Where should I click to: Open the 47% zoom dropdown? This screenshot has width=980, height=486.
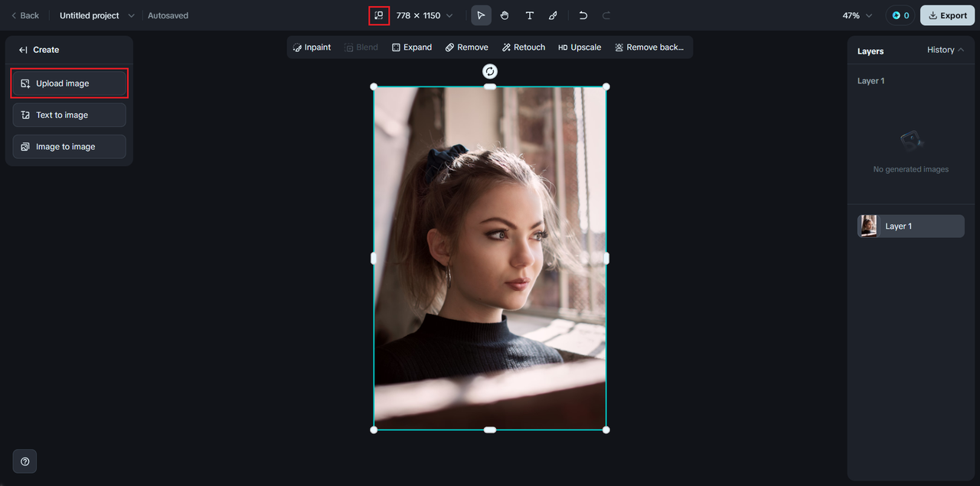coord(857,15)
